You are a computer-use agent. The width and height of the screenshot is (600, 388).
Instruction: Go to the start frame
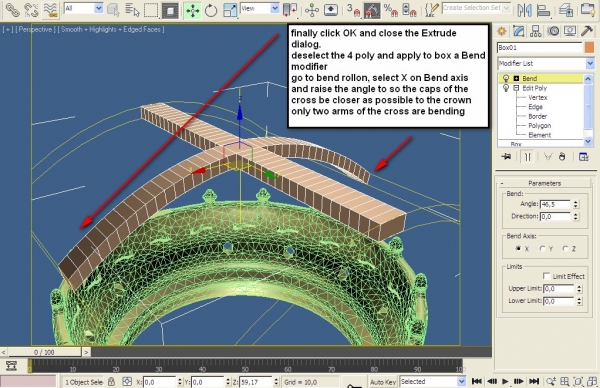476,381
